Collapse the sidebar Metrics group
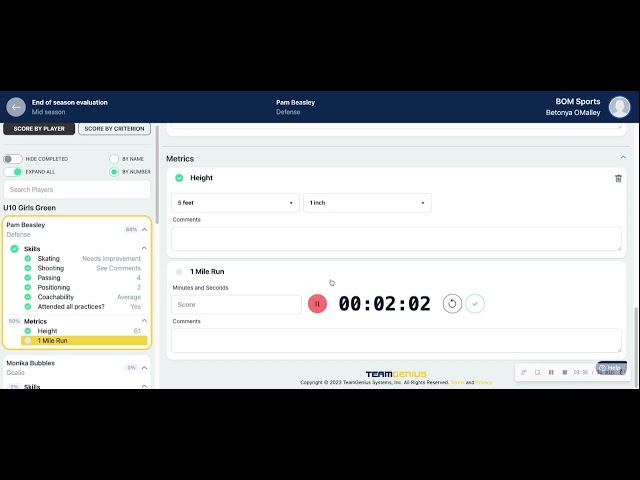 point(144,321)
